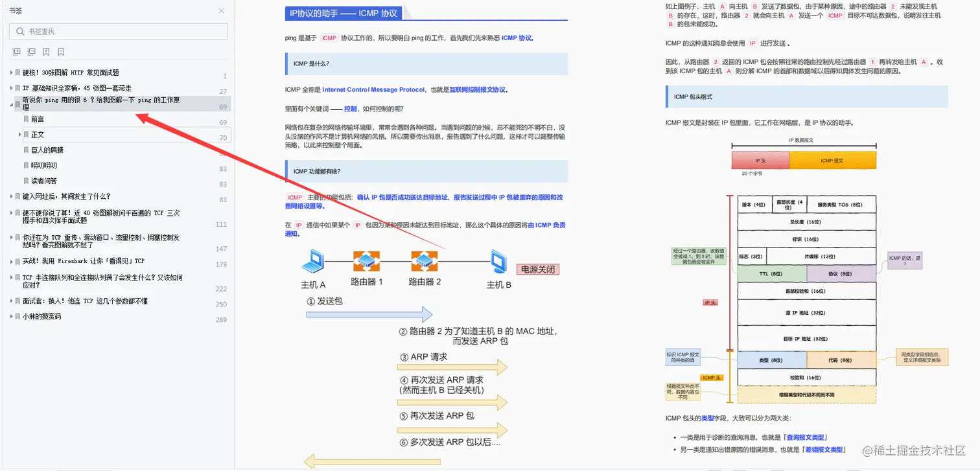This screenshot has height=471, width=980.
Task: Close the 书签 bookmarks panel
Action: [x=221, y=11]
